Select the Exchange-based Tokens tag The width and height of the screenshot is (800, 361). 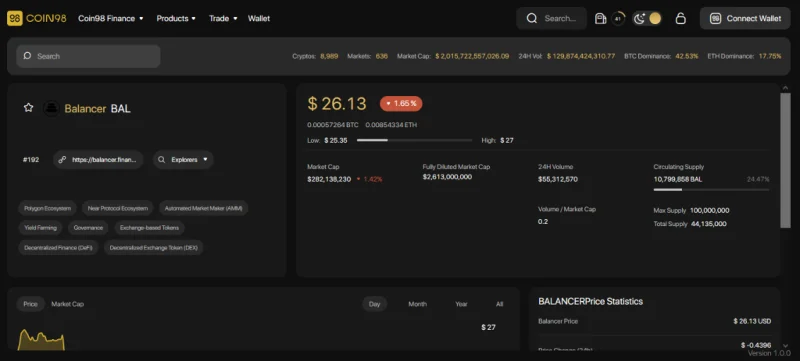click(x=149, y=228)
